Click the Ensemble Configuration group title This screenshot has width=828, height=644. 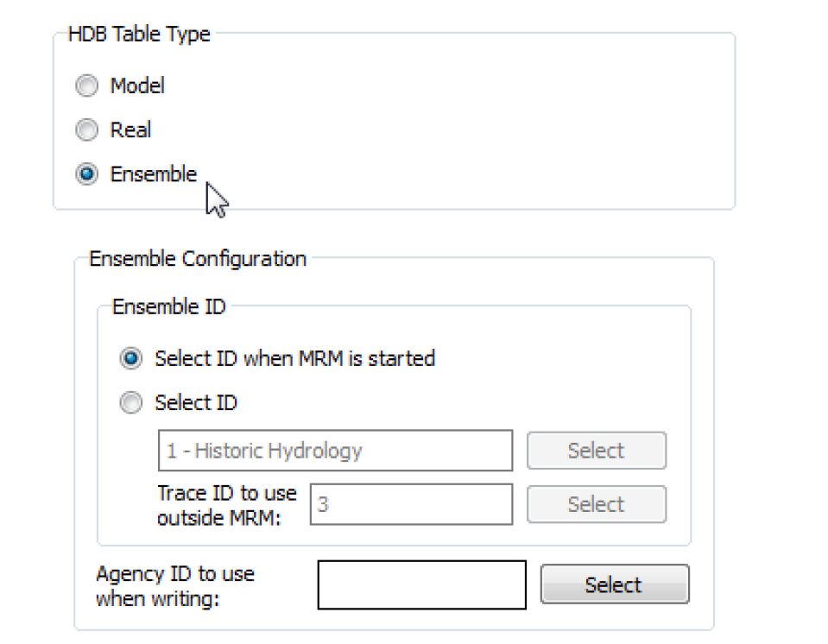point(198,258)
